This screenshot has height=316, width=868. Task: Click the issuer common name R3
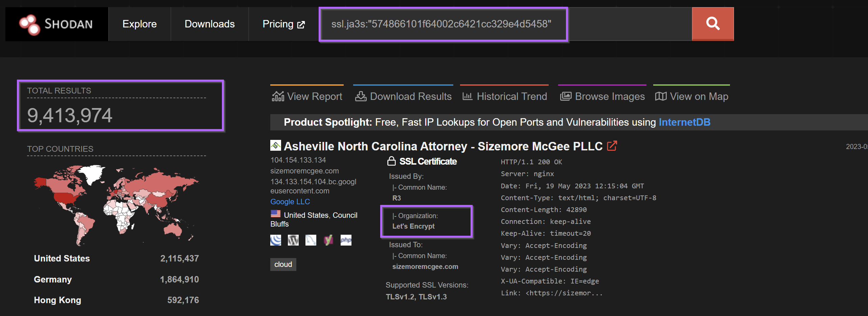[x=396, y=198]
